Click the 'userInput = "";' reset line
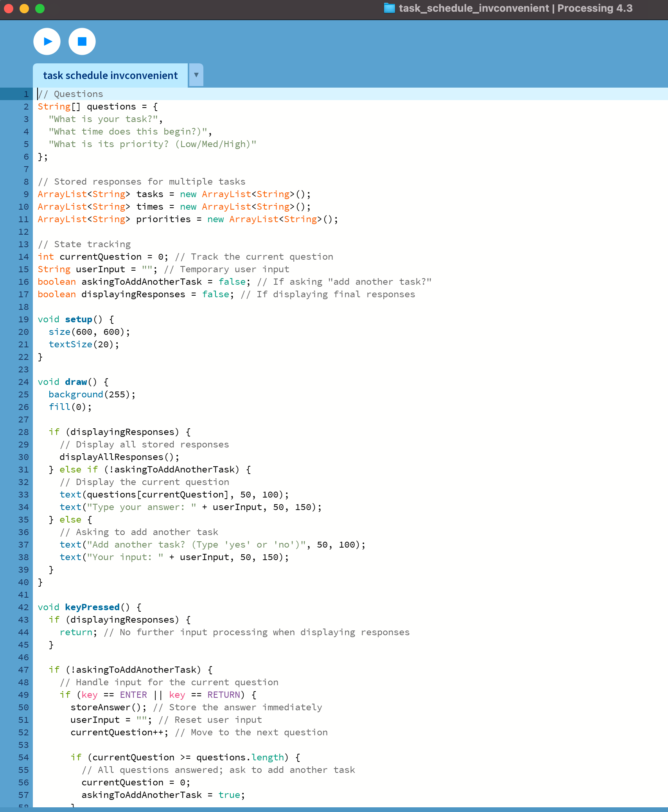The width and height of the screenshot is (668, 812). pos(111,720)
